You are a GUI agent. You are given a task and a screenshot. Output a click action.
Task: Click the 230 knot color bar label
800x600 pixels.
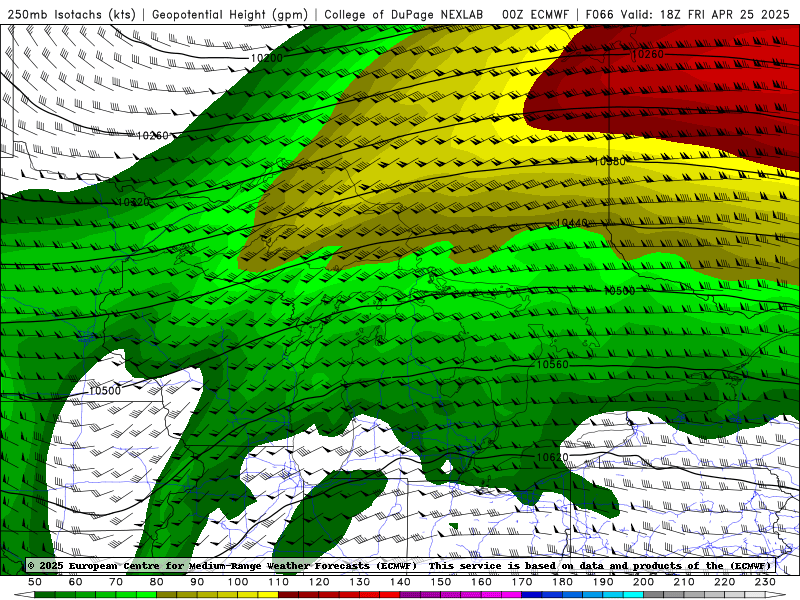click(765, 582)
